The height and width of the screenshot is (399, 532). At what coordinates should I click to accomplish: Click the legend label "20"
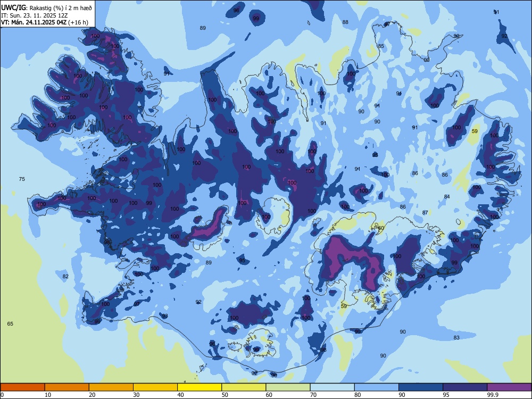click(x=92, y=395)
